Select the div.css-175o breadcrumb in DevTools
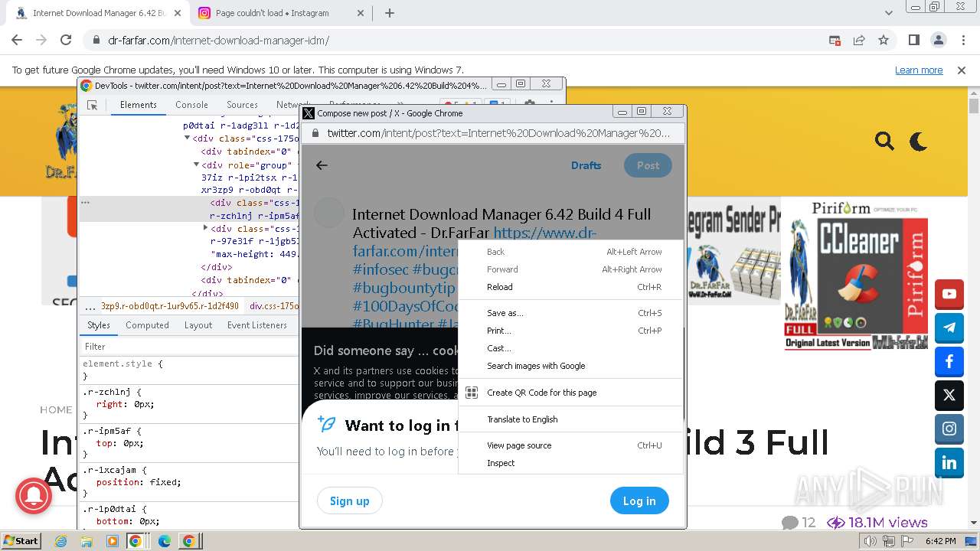The height and width of the screenshot is (551, 980). [274, 306]
